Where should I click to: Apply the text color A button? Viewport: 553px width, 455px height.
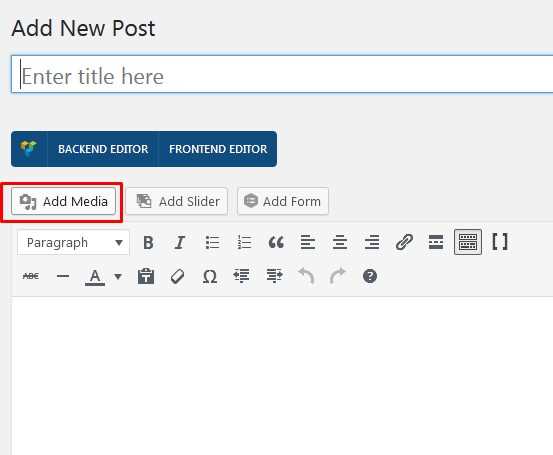click(x=95, y=277)
